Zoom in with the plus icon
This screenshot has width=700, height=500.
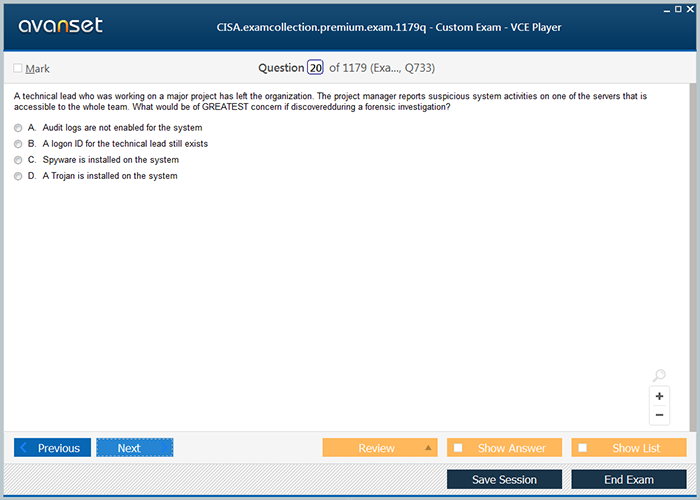[x=659, y=396]
